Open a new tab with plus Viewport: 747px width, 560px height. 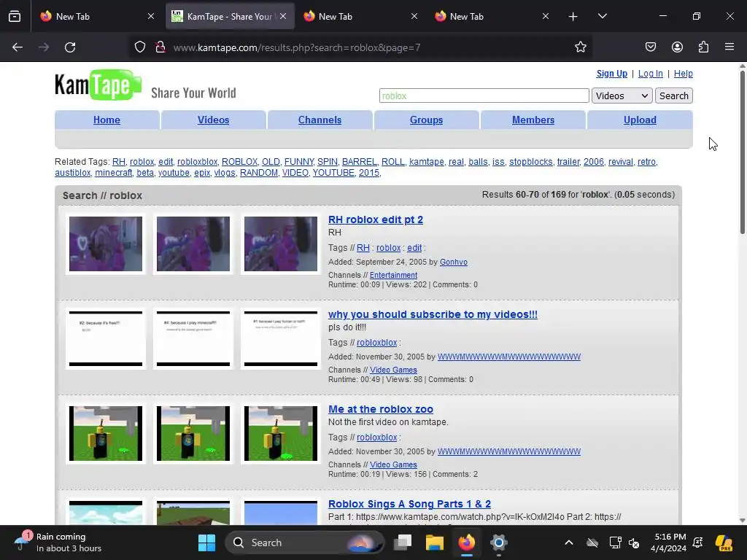click(573, 17)
